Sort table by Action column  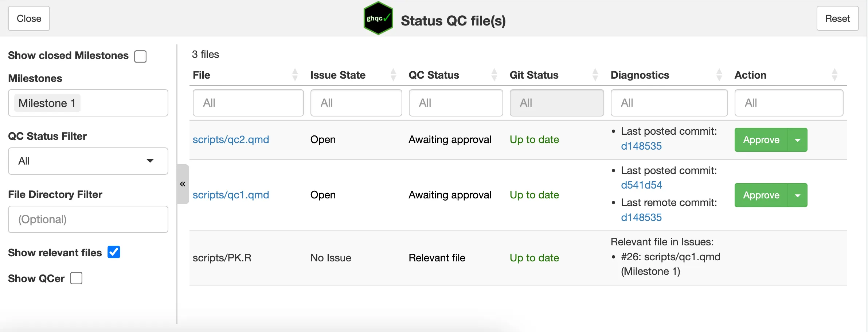coord(834,75)
